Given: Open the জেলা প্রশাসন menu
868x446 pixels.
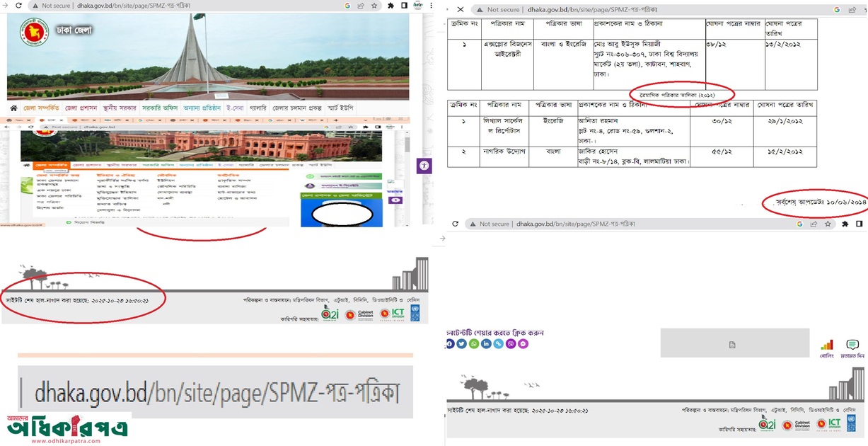Looking at the screenshot, I should 80,108.
